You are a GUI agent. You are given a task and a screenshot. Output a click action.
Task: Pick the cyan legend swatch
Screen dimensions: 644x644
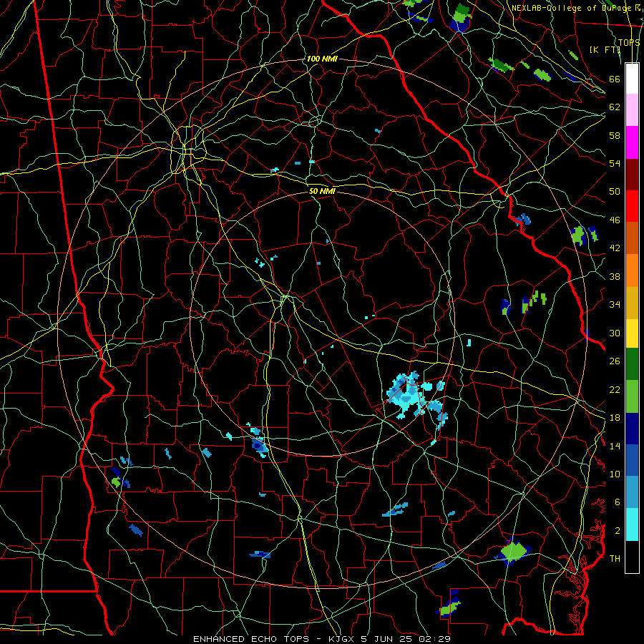point(632,525)
